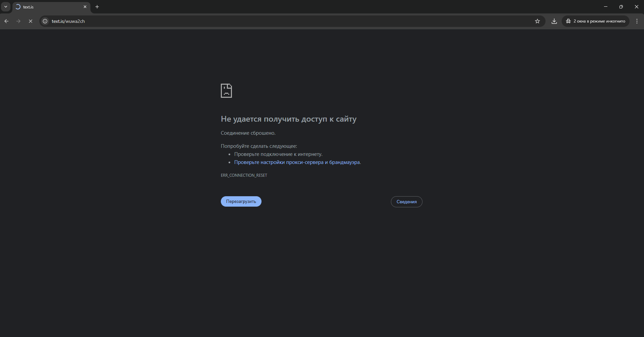View site information icon in address bar

click(45, 21)
